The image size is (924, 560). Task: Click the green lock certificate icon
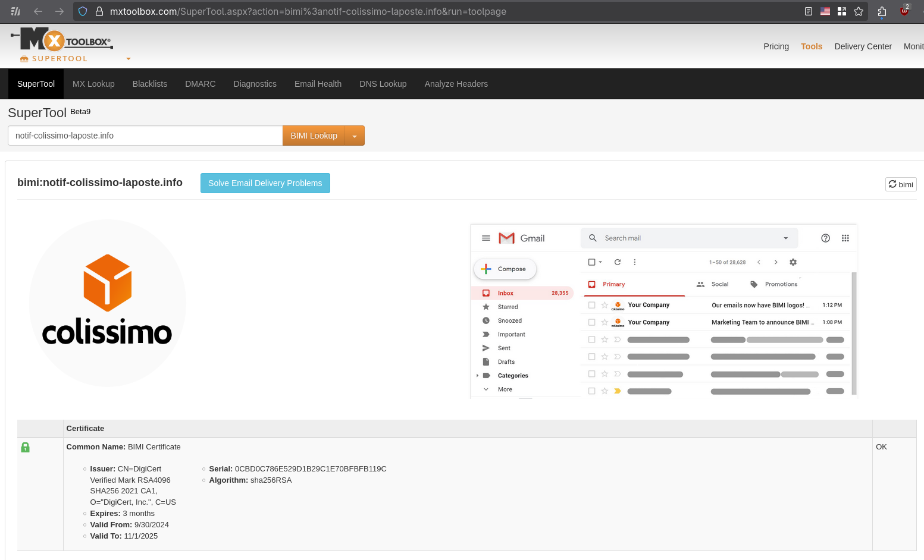coord(25,447)
